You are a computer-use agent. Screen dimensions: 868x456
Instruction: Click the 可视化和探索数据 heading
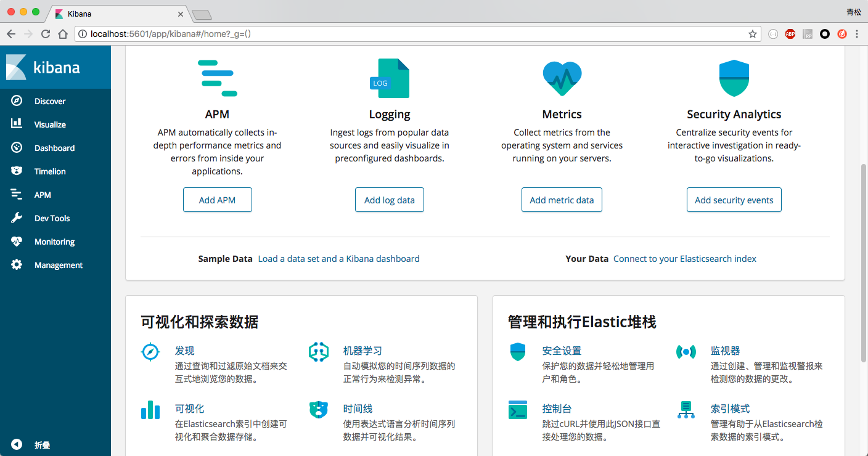pos(199,322)
